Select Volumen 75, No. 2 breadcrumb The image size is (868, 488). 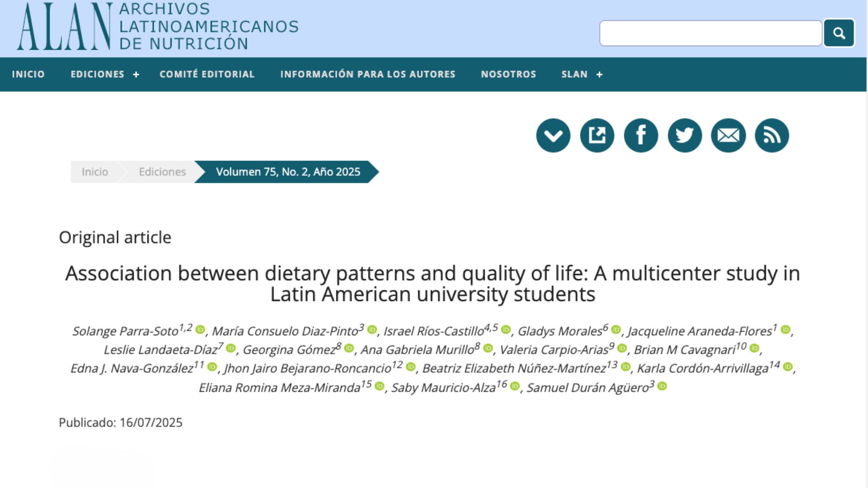tap(288, 172)
